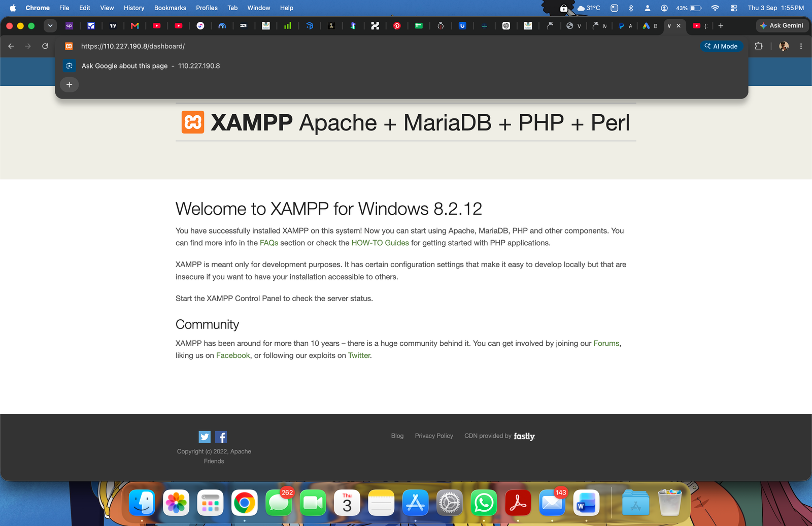
Task: Open the FAQs link
Action: click(269, 243)
